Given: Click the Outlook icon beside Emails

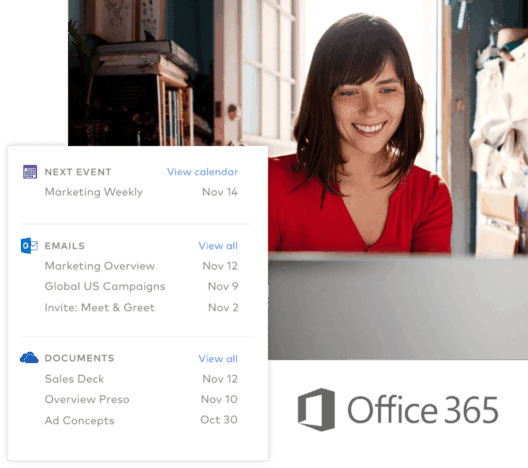Looking at the screenshot, I should tap(29, 246).
